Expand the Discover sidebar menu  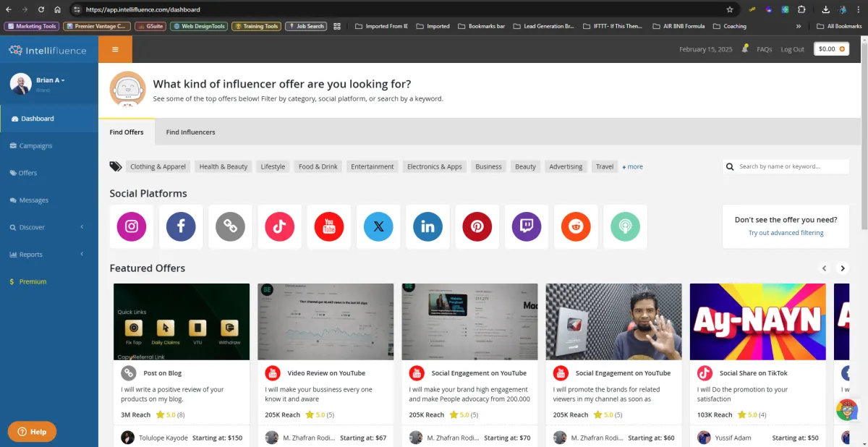49,227
